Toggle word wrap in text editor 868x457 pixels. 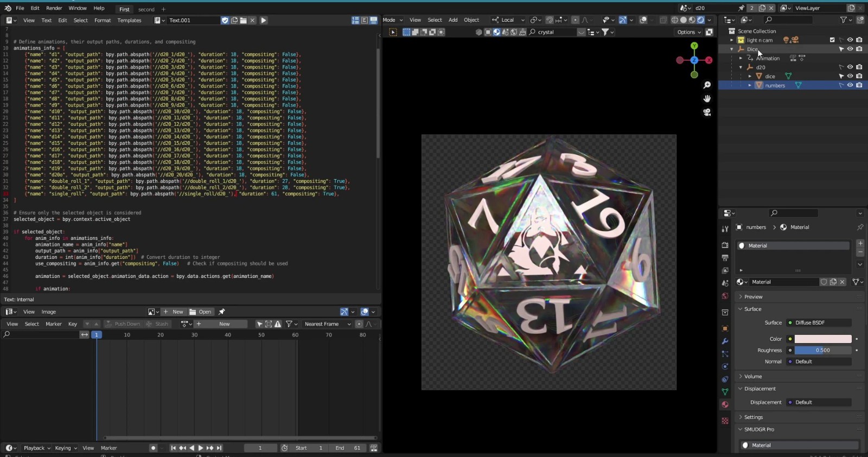pos(365,20)
